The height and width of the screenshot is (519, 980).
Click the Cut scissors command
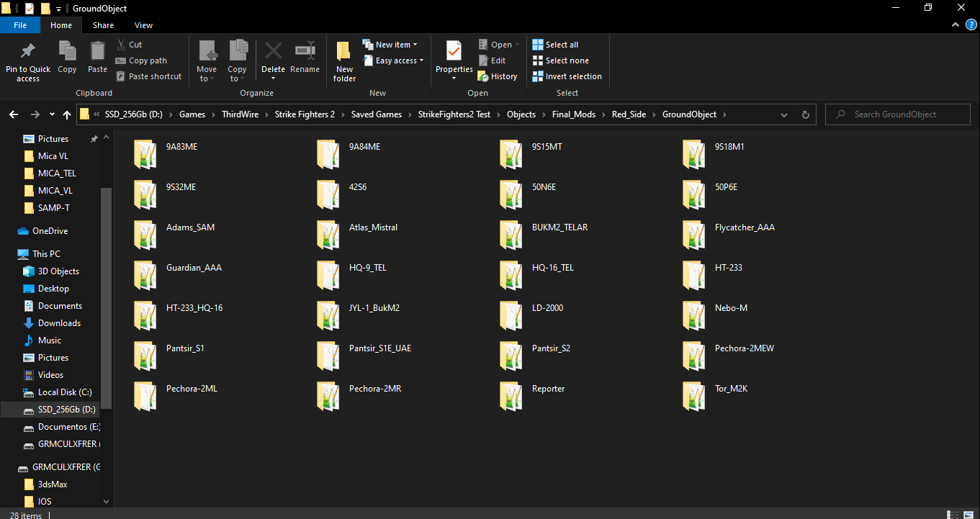[128, 45]
